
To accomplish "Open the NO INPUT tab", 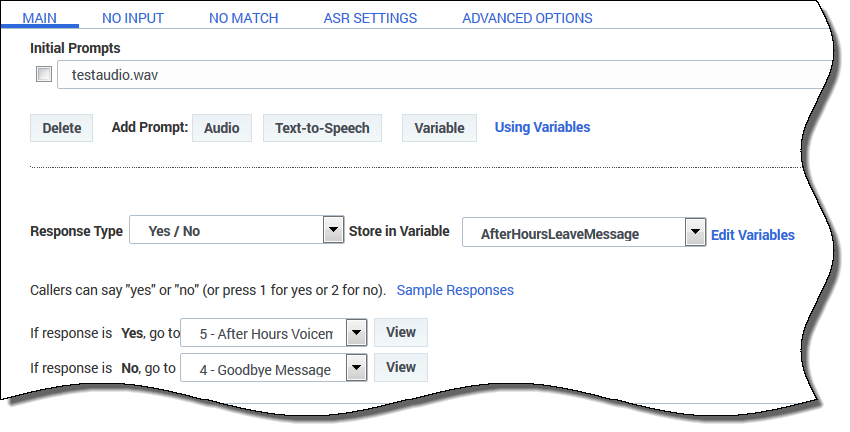I will coord(133,18).
